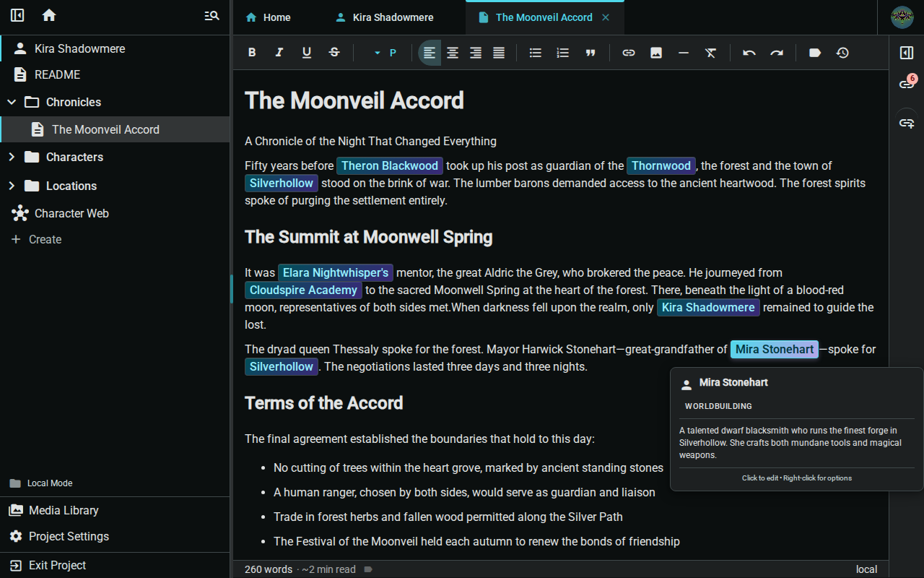
Task: Open document version history
Action: coord(842,52)
